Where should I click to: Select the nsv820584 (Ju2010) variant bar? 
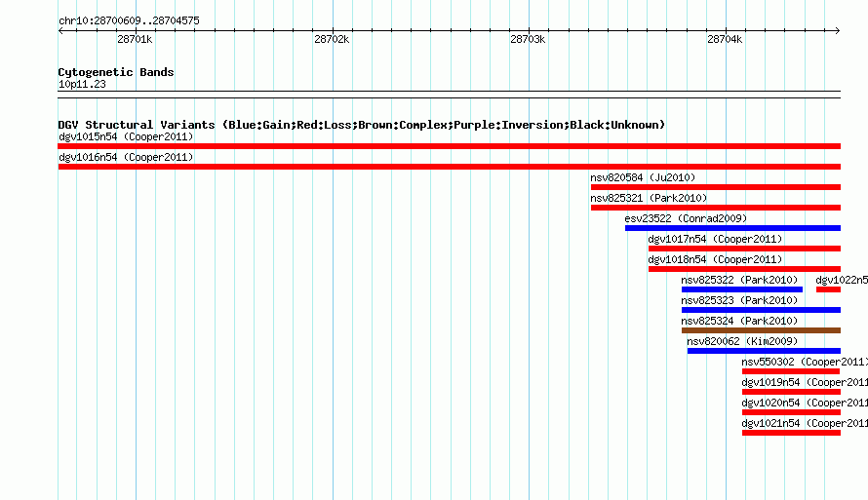pos(715,187)
